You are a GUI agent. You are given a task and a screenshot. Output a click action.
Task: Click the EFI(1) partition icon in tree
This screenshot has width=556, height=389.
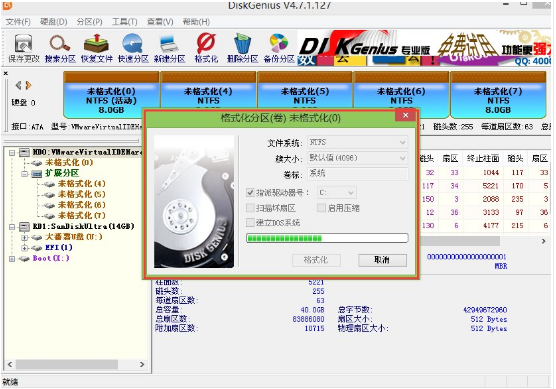click(x=37, y=248)
